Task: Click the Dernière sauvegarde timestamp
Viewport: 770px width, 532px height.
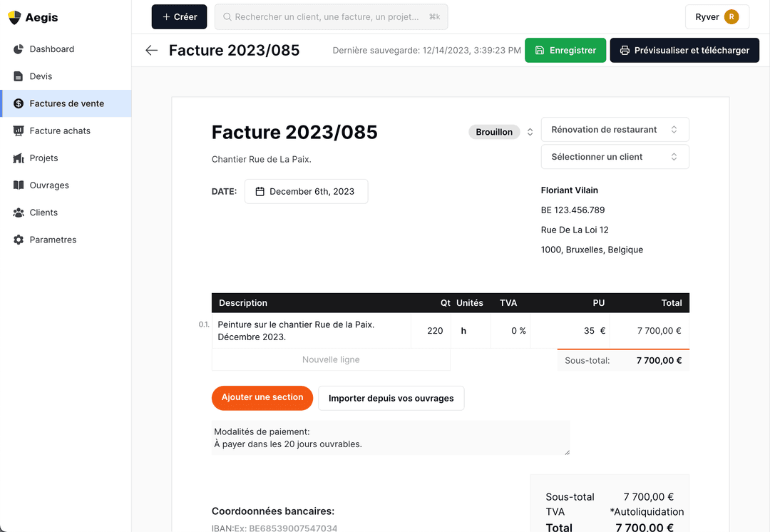Action: (427, 50)
